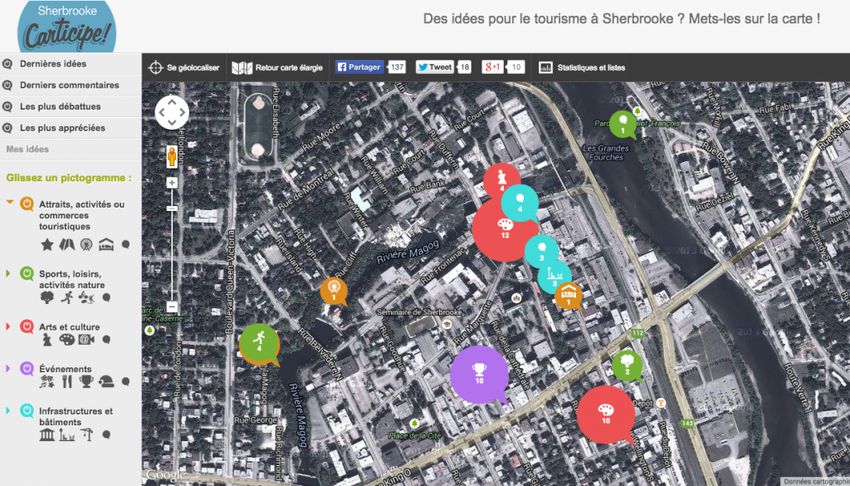
Task: Select the Street View pegman icon
Action: tap(172, 156)
